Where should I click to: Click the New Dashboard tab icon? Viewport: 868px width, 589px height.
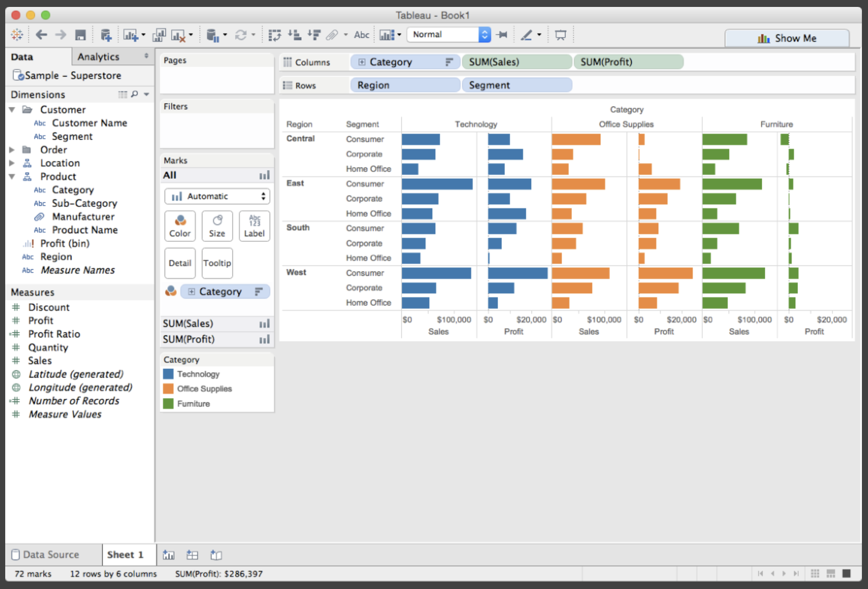point(192,555)
